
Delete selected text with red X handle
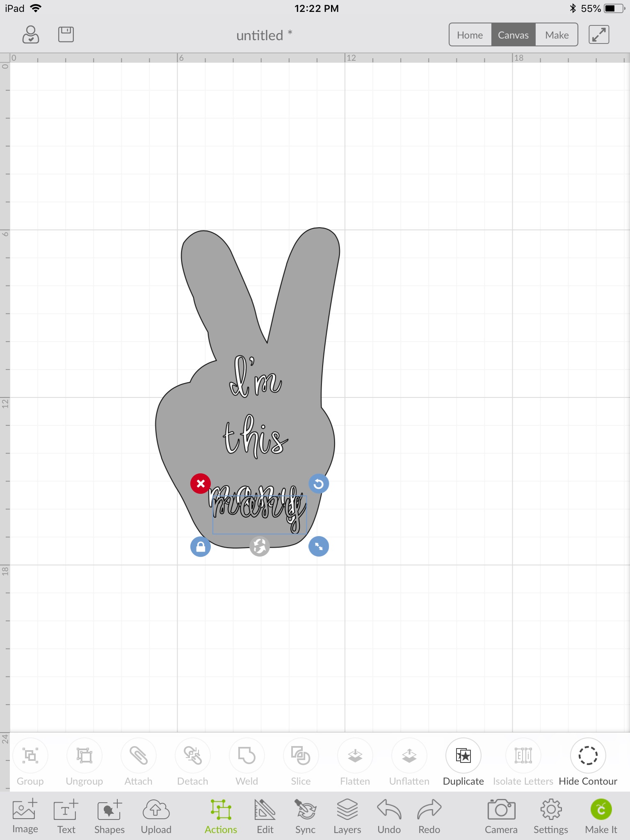click(201, 484)
